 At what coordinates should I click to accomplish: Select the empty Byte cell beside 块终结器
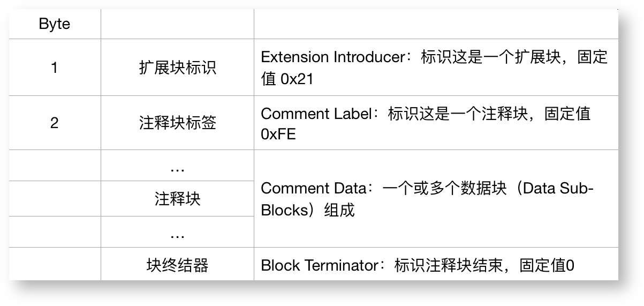point(55,264)
